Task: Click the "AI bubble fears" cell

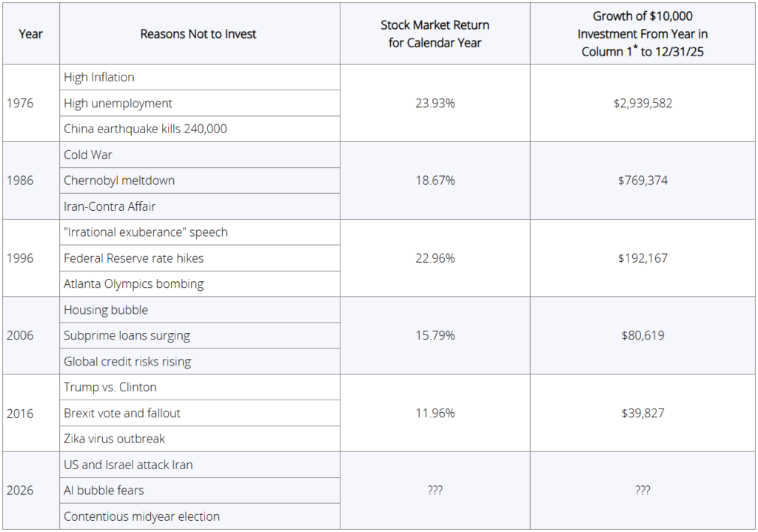Action: 104,491
